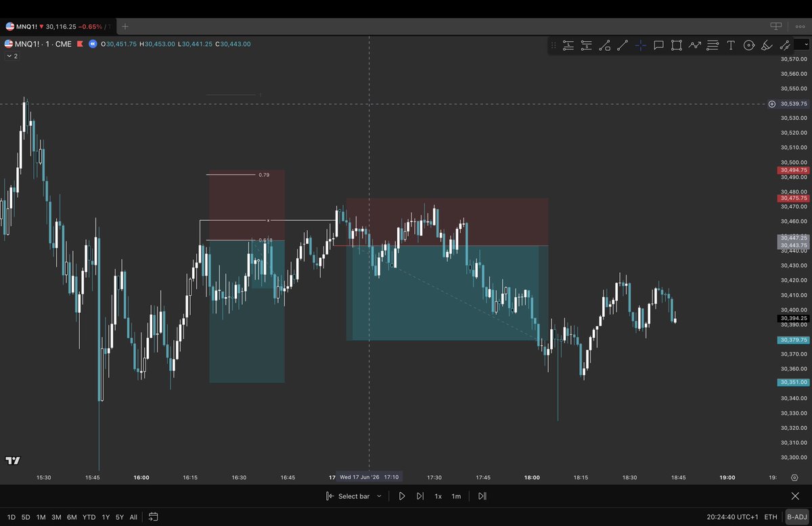Activate the crosshair cursor tool
Image resolution: width=812 pixels, height=526 pixels.
point(641,45)
